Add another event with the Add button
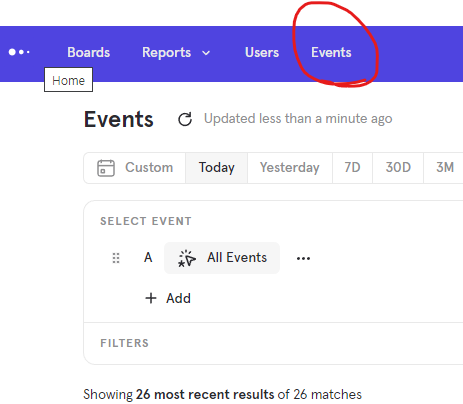This screenshot has height=404, width=463. [x=168, y=298]
